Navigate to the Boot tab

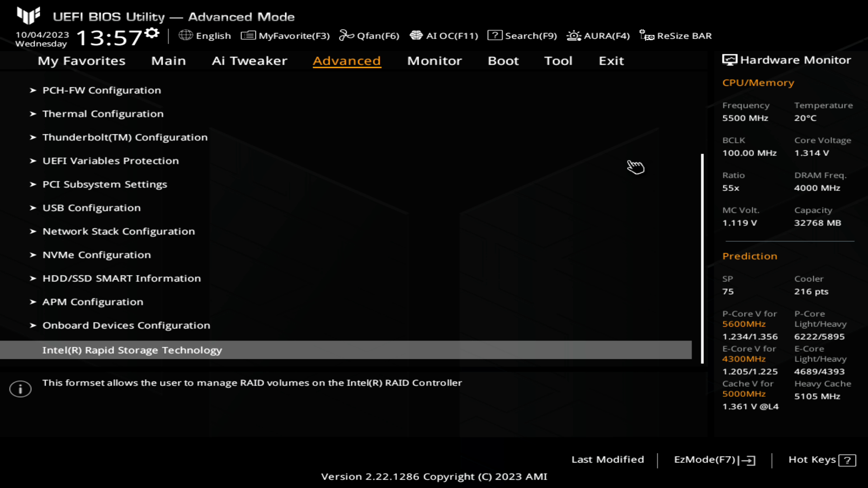tap(504, 60)
